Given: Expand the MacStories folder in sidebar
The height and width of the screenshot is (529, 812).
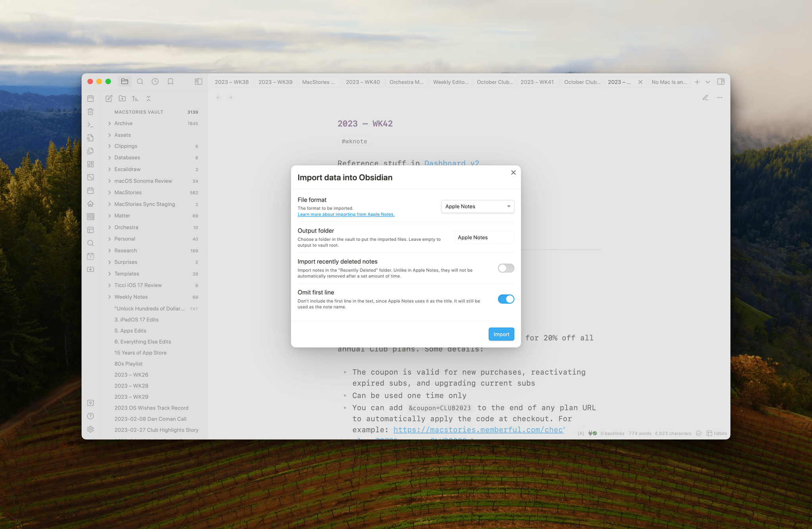Looking at the screenshot, I should (110, 192).
